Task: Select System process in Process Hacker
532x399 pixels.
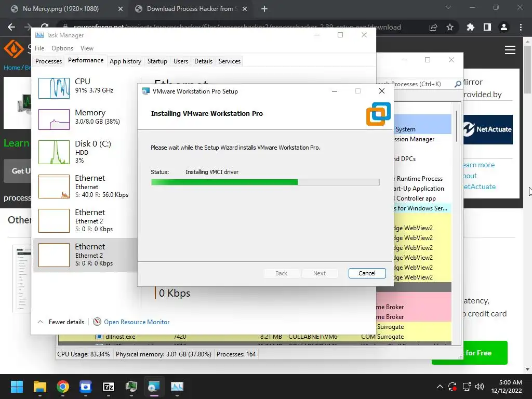Action: pos(423,129)
